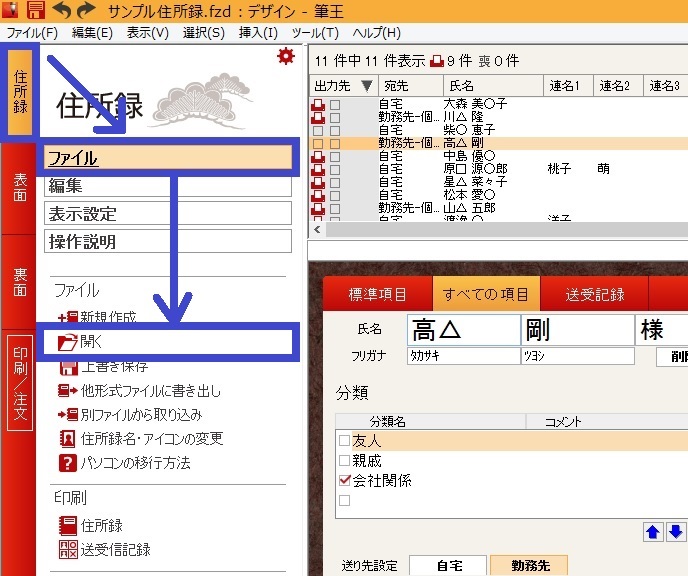Expand the 表示設定 section in side panel

(x=167, y=213)
